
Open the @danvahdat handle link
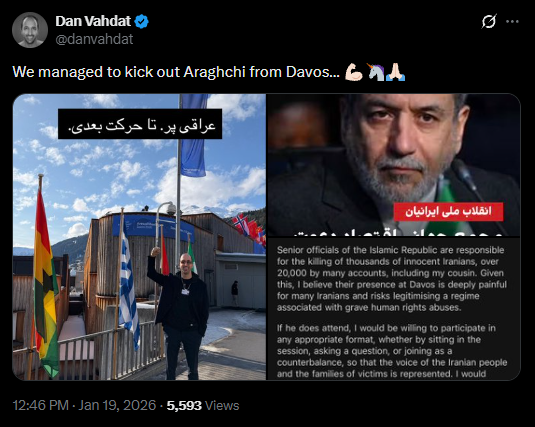pos(94,39)
